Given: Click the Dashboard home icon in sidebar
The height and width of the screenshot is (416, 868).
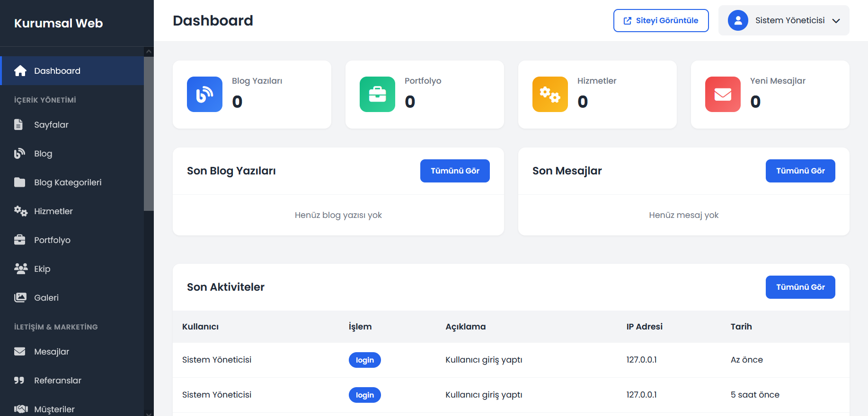Looking at the screenshot, I should tap(20, 71).
